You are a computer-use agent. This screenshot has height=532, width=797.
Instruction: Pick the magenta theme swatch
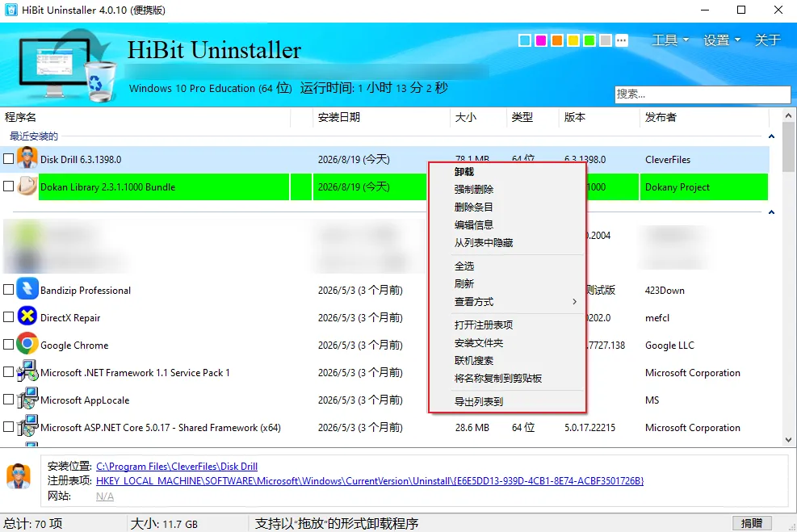pyautogui.click(x=541, y=40)
